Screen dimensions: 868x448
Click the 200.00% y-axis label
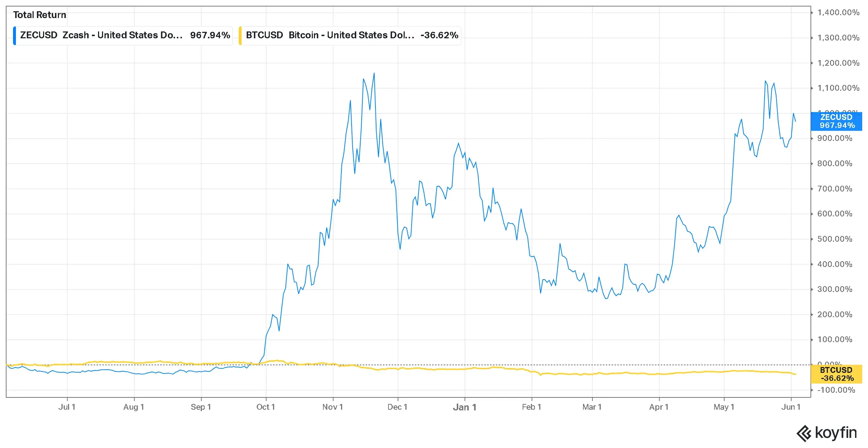[x=835, y=315]
